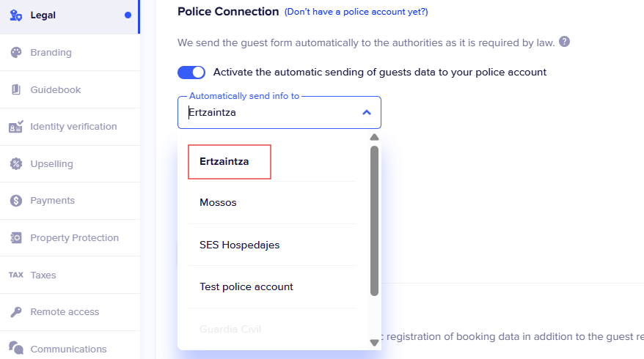Select Mossos from the dropdown list
Screen dimensions: 644x359
tap(218, 202)
